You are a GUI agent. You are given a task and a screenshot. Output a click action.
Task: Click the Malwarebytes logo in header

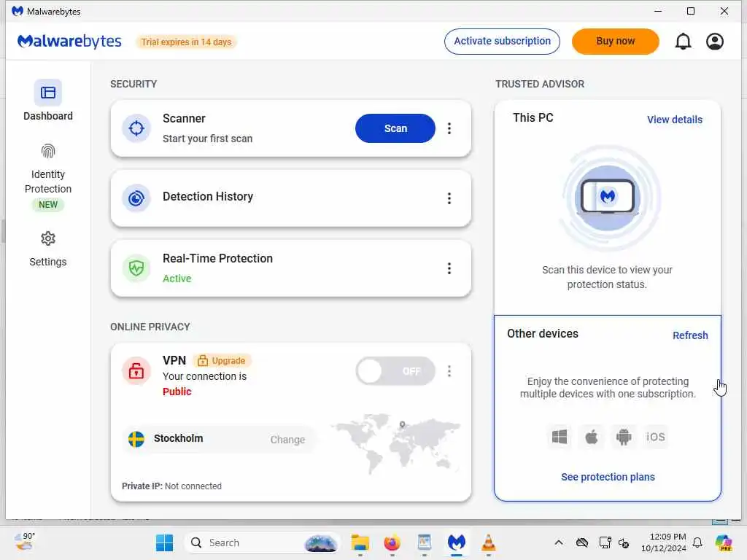point(69,42)
